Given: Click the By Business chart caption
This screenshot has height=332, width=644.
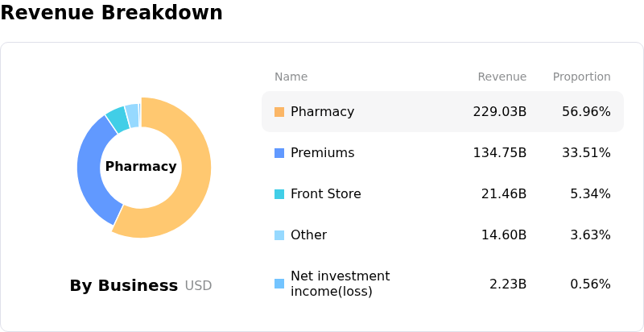Looking at the screenshot, I should (x=124, y=285).
